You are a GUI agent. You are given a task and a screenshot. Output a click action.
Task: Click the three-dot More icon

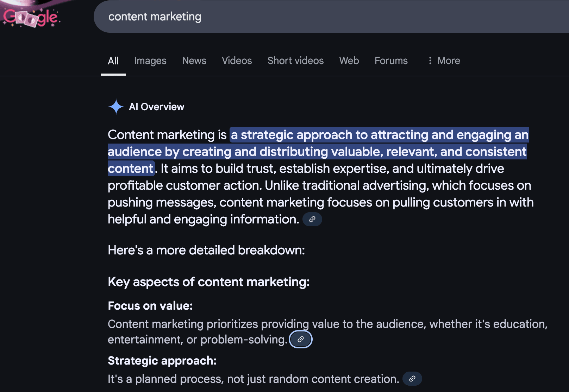(430, 61)
